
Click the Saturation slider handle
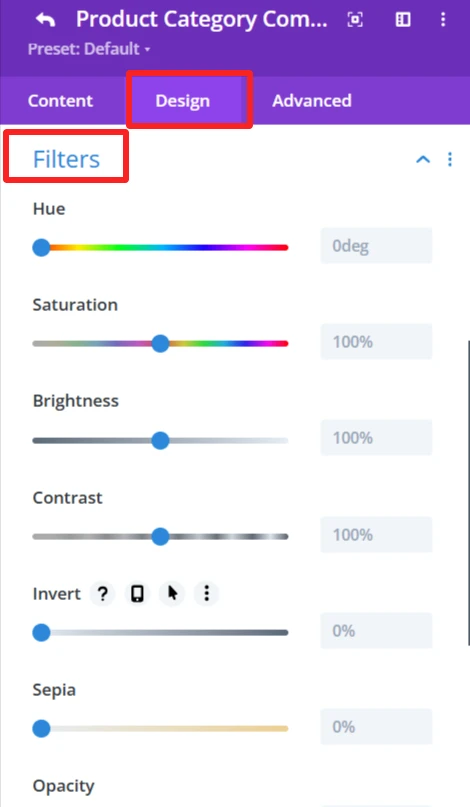(x=160, y=343)
